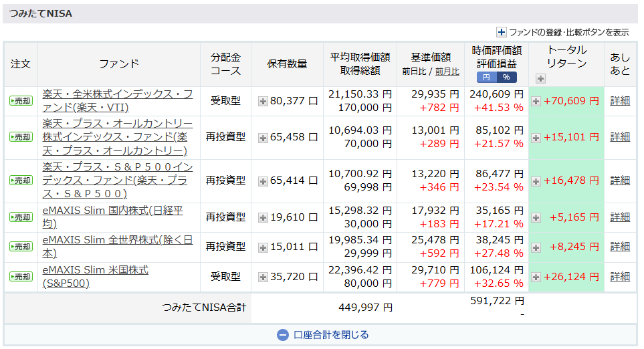Click the 売却 button for eMAXIS Slim 米国株式(S&P500)
The image size is (644, 349).
(21, 277)
